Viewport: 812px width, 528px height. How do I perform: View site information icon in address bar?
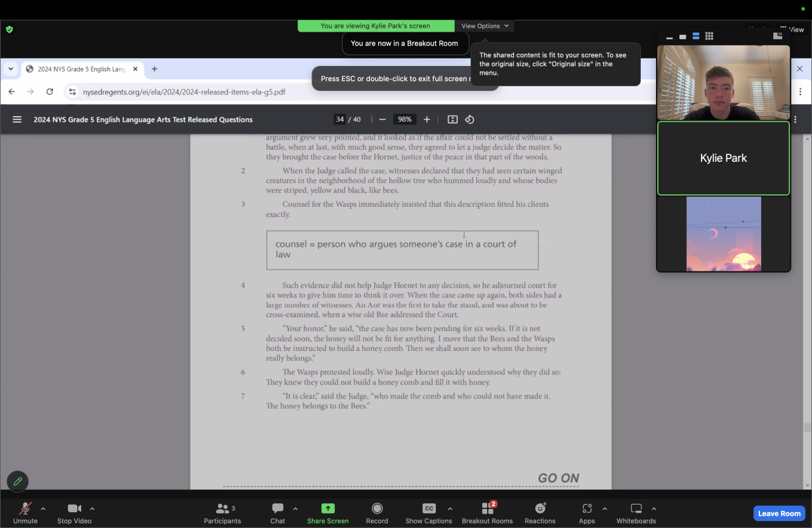pyautogui.click(x=72, y=92)
